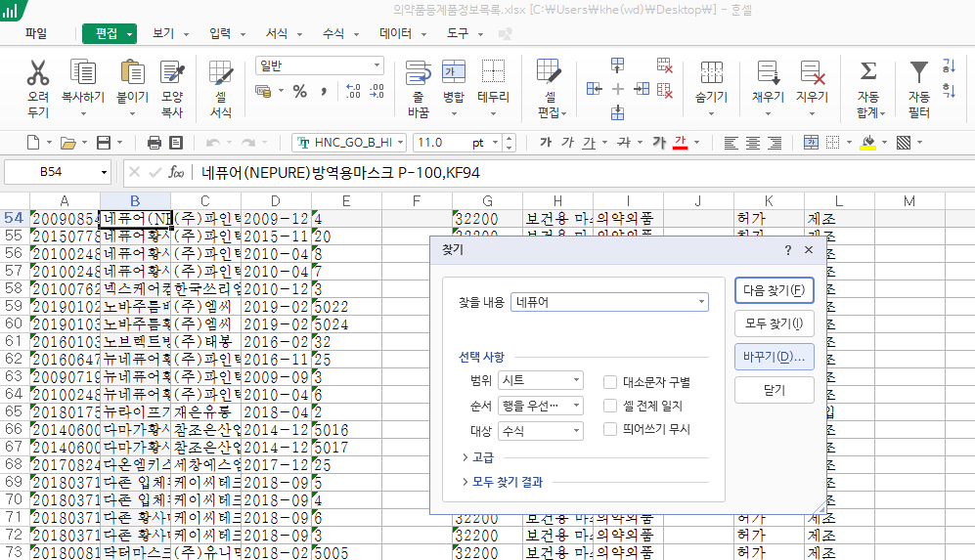This screenshot has height=560, width=975.
Task: Open the Name Box B54 dropdown
Action: coord(104,172)
